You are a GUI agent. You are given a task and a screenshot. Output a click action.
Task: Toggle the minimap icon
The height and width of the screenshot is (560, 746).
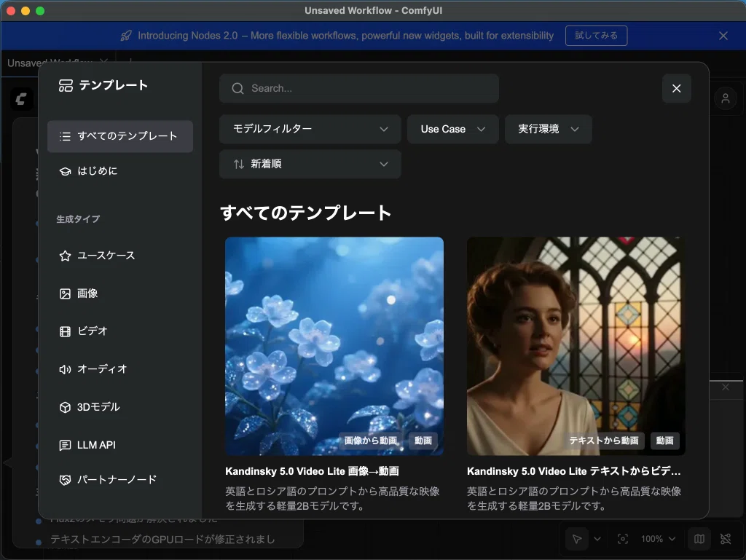(699, 539)
